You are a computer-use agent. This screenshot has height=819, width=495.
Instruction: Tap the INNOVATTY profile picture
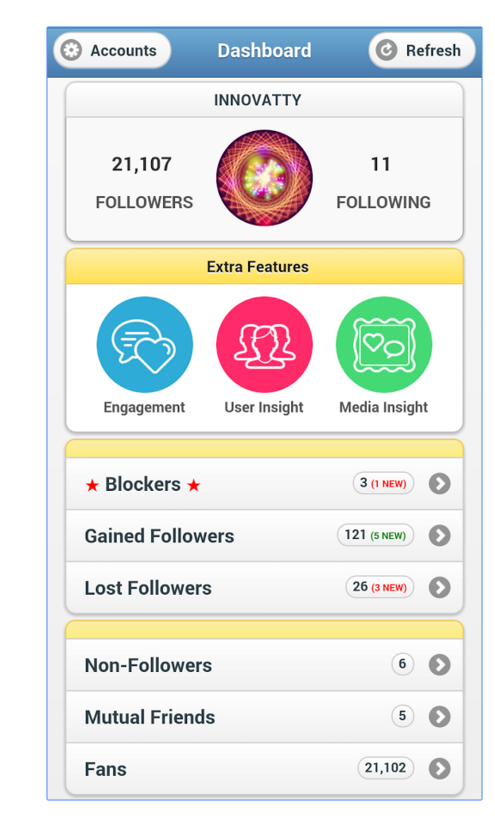(x=264, y=178)
